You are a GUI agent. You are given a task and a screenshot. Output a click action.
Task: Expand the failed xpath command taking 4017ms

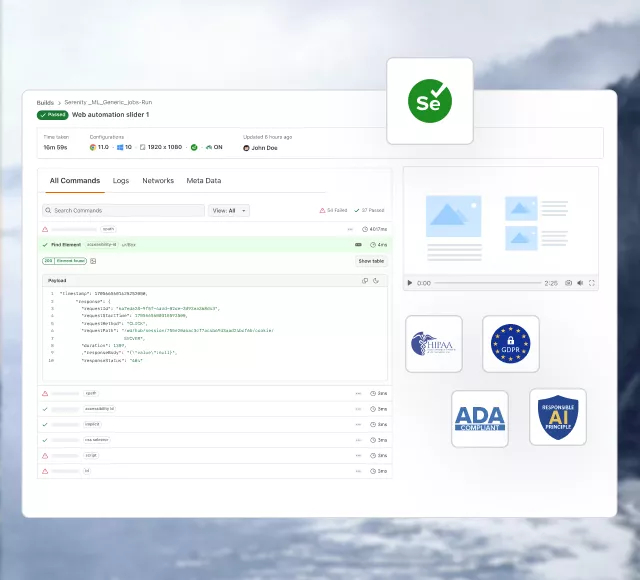[x=215, y=229]
